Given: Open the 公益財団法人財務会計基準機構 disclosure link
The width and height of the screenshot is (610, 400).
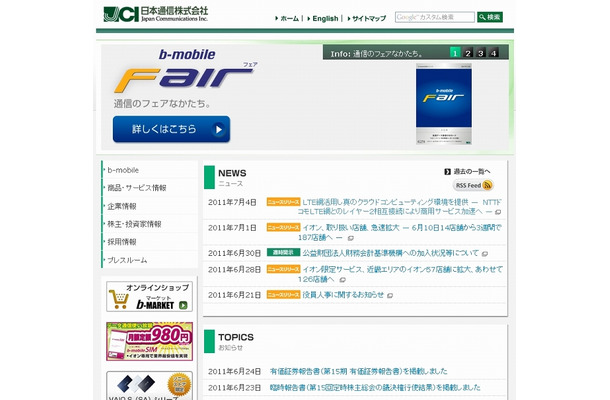Looking at the screenshot, I should click(391, 253).
